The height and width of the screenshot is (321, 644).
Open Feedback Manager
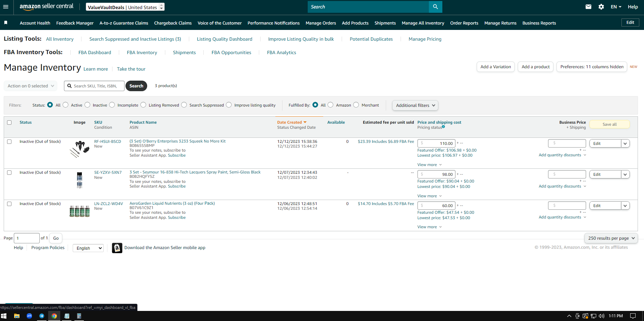pyautogui.click(x=75, y=23)
